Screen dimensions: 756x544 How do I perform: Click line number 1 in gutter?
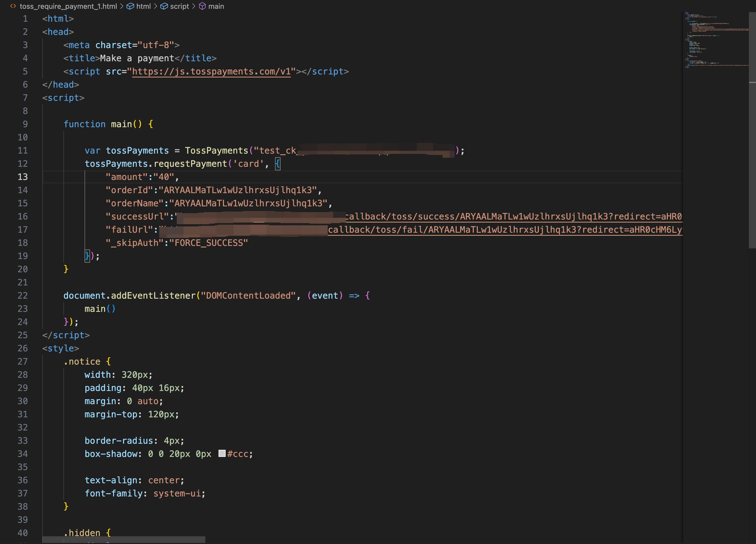[25, 19]
